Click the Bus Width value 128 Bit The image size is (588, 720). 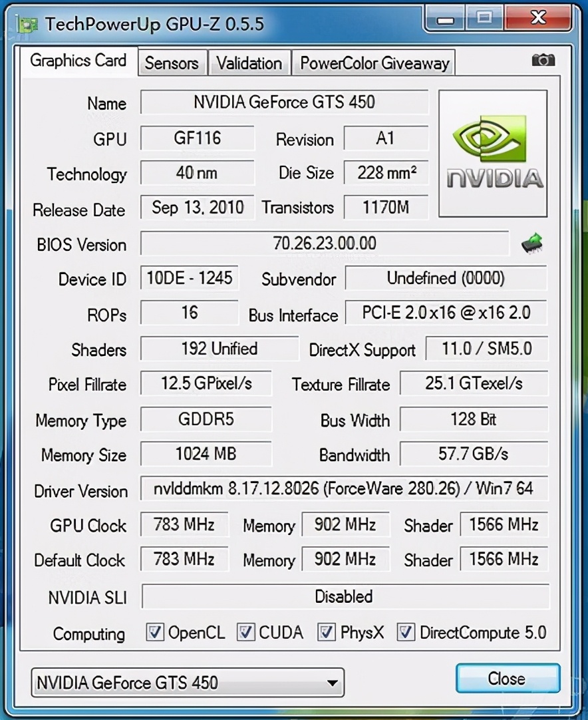click(x=474, y=419)
